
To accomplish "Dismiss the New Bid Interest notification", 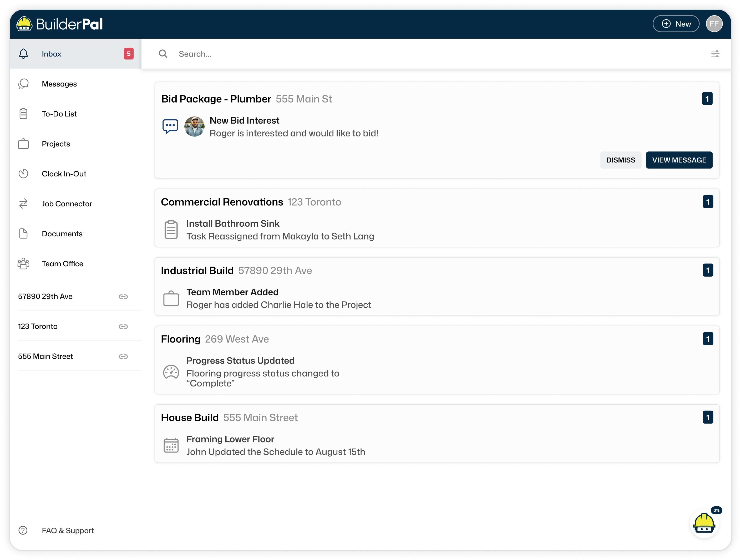I will [x=620, y=160].
